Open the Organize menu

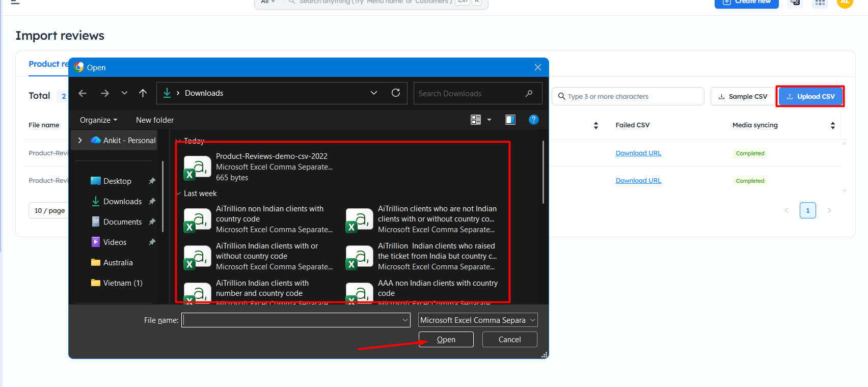(x=98, y=120)
